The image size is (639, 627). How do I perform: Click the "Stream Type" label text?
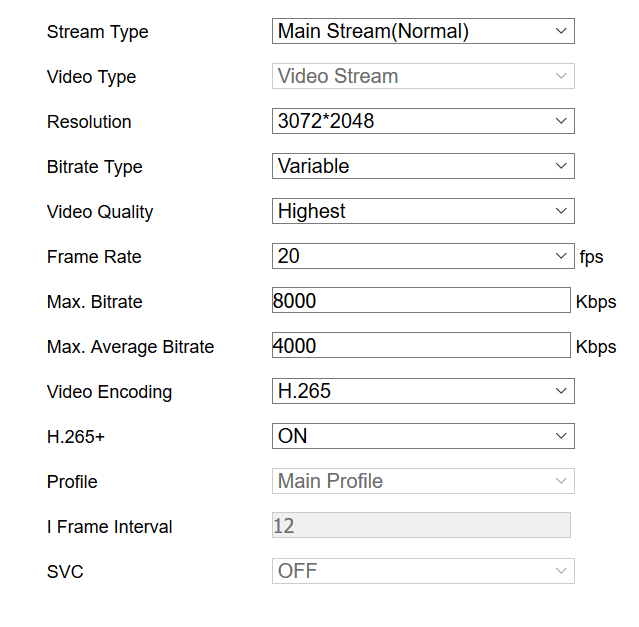[97, 32]
